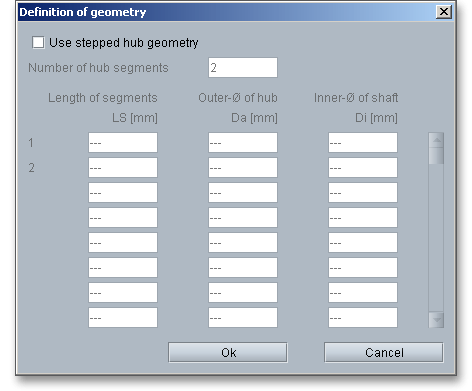
Task: Focus segment 2 inner diameter Di field
Action: (363, 168)
